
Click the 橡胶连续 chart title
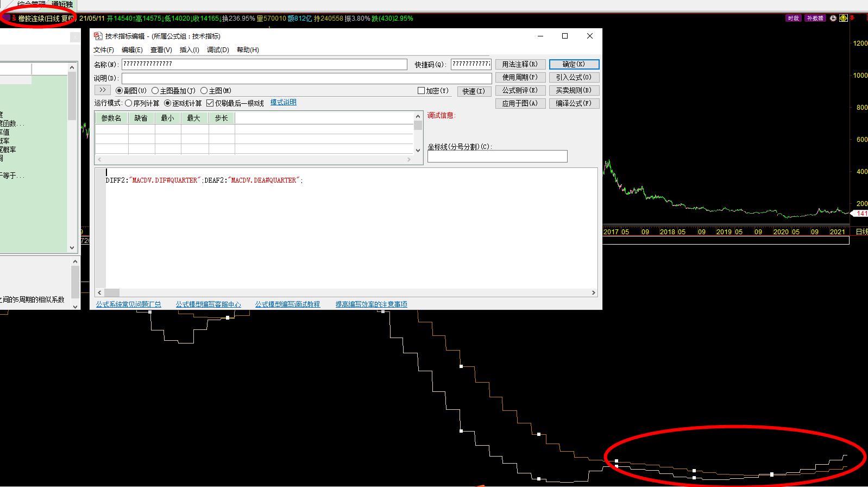tap(32, 18)
